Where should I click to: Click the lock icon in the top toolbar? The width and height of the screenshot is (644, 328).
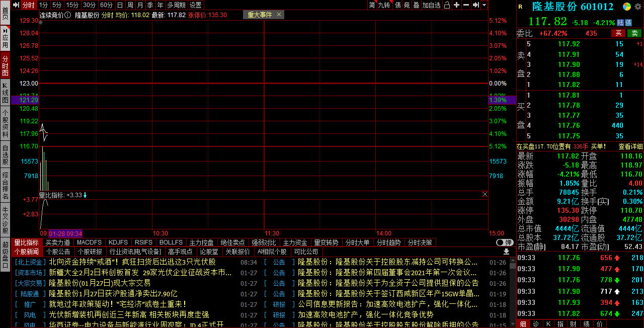[447, 5]
